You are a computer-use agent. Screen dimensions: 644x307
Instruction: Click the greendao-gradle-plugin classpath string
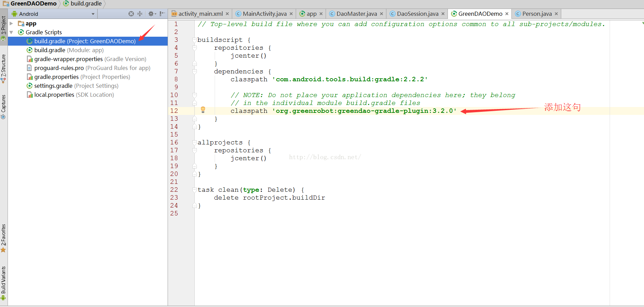(x=364, y=111)
